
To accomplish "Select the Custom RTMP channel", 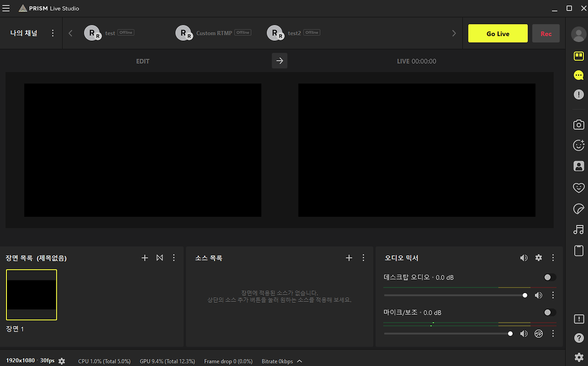I will (213, 33).
